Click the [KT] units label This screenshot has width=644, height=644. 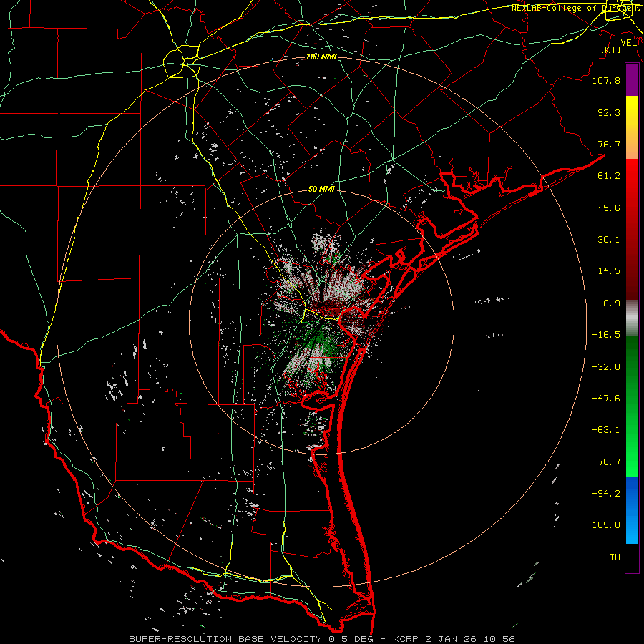point(611,49)
